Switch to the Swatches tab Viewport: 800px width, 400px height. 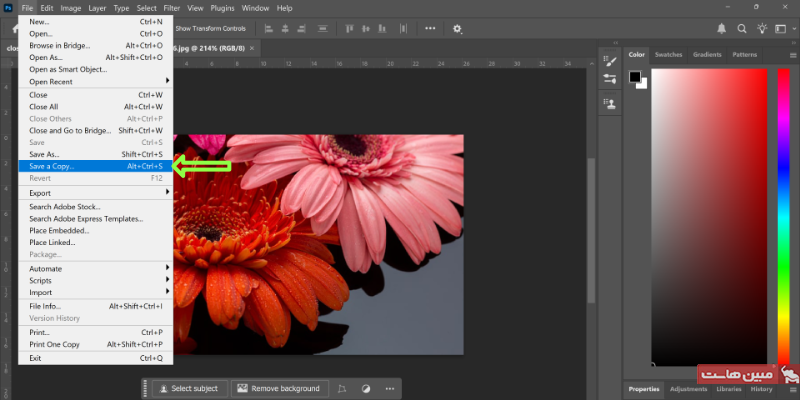668,54
